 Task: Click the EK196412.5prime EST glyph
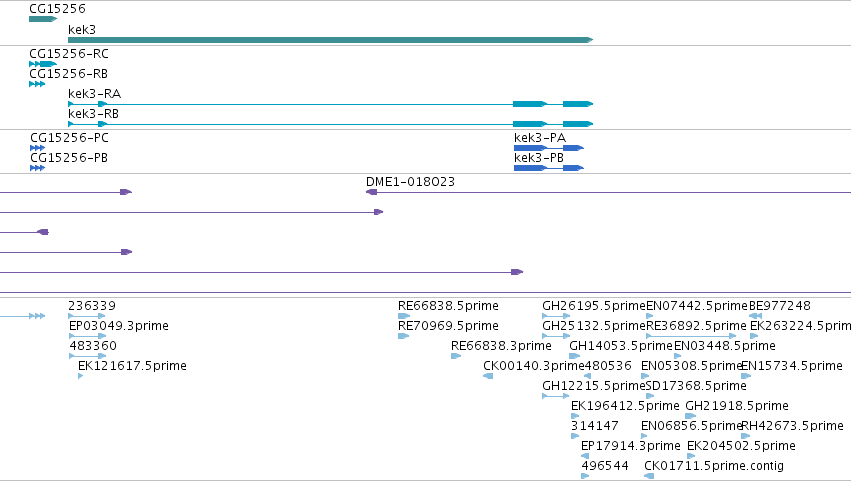coord(575,416)
